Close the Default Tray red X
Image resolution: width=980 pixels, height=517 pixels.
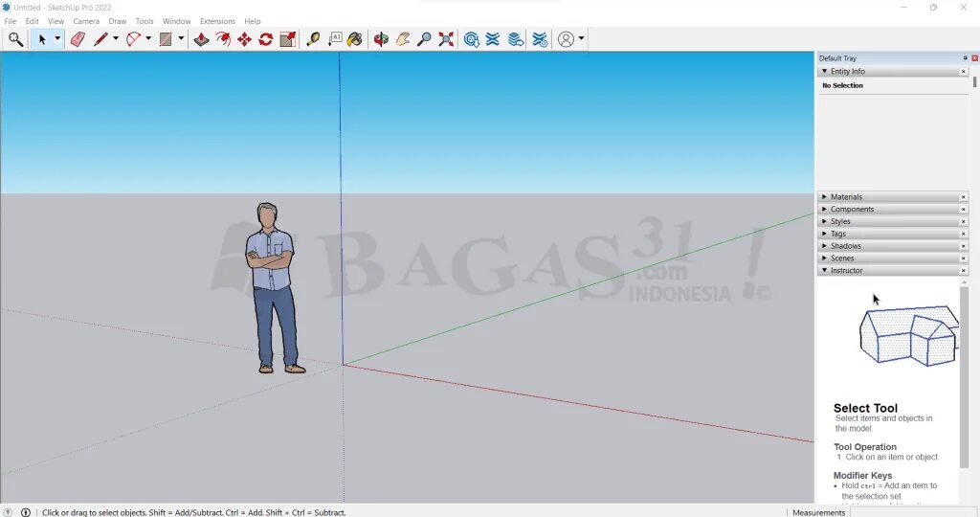coord(974,58)
